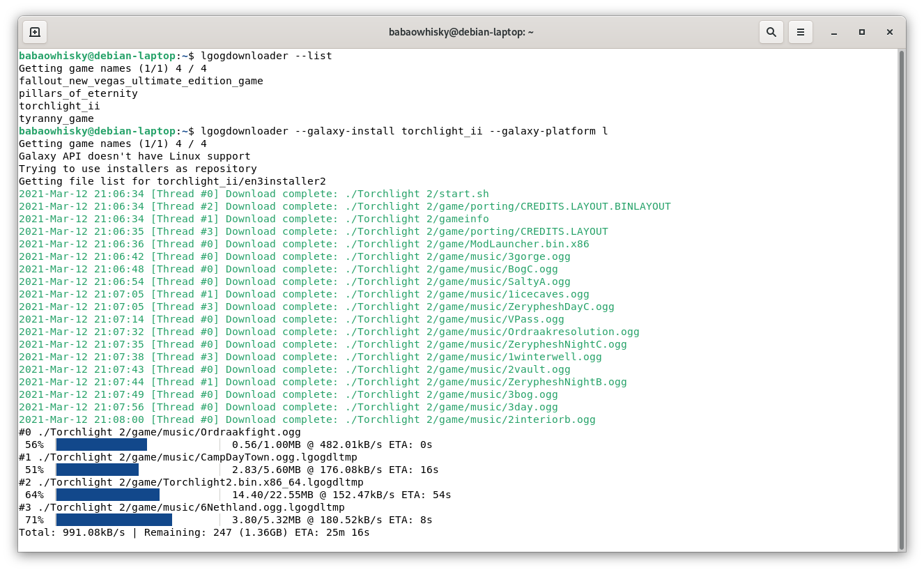Screen dimensions: 924x572
Task: Click "Trying to use installers as repository"
Action: pos(138,169)
